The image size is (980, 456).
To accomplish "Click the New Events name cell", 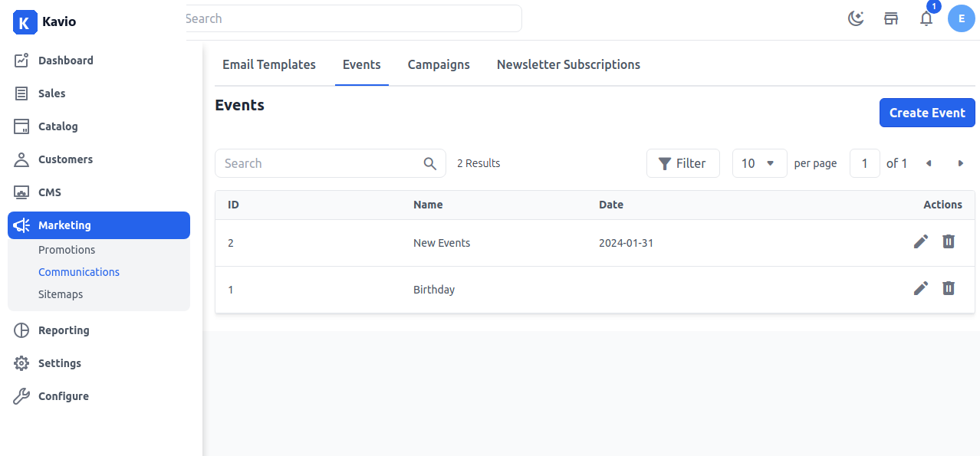I will (442, 243).
